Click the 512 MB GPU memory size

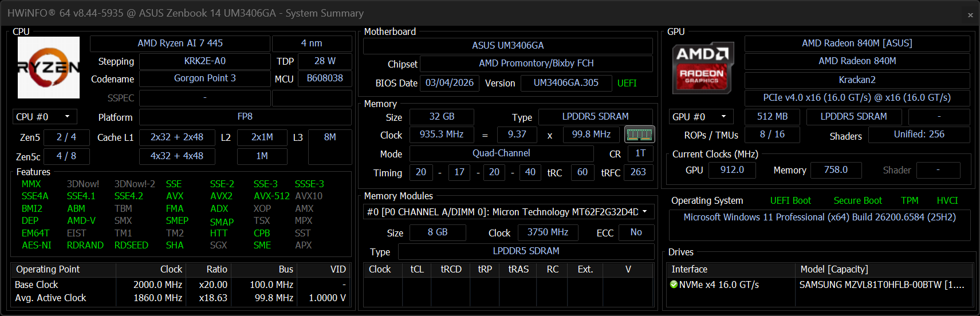772,117
